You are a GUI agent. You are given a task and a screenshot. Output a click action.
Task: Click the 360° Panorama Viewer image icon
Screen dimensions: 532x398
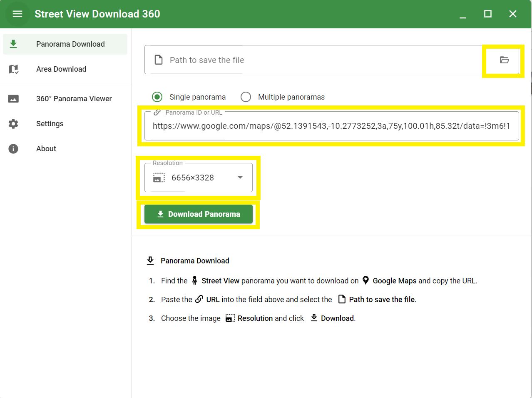point(13,99)
